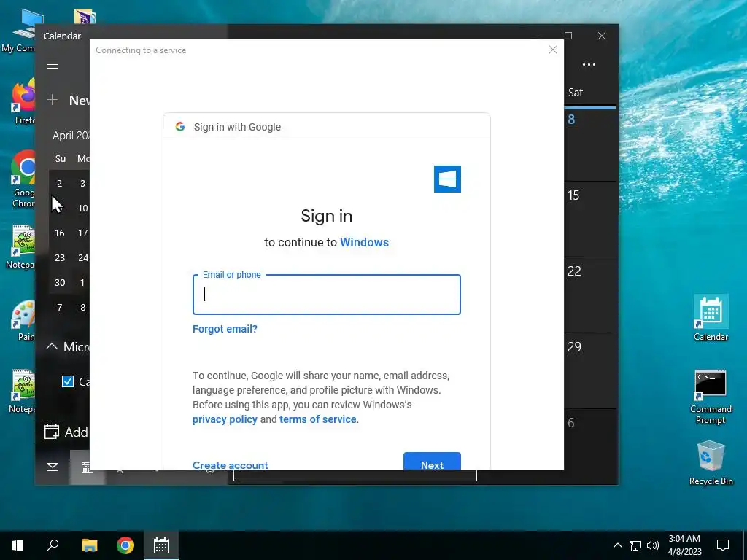
Task: Click the Add calendars icon
Action: (x=52, y=432)
